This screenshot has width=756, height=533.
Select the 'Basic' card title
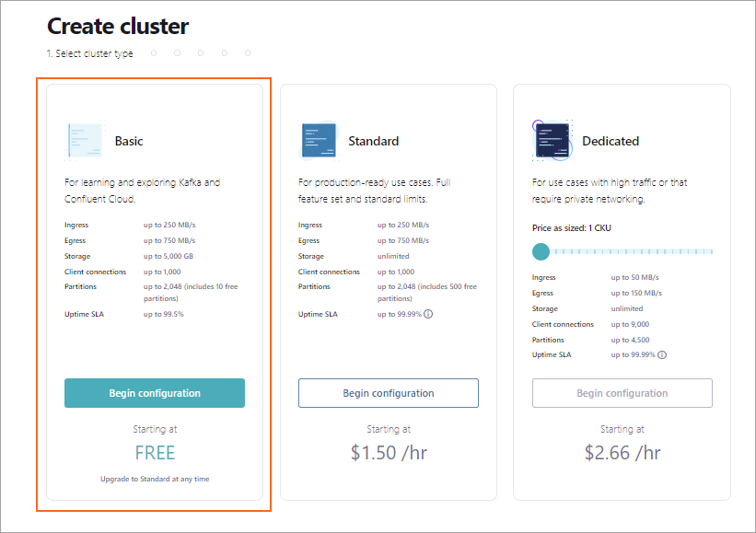[x=129, y=141]
